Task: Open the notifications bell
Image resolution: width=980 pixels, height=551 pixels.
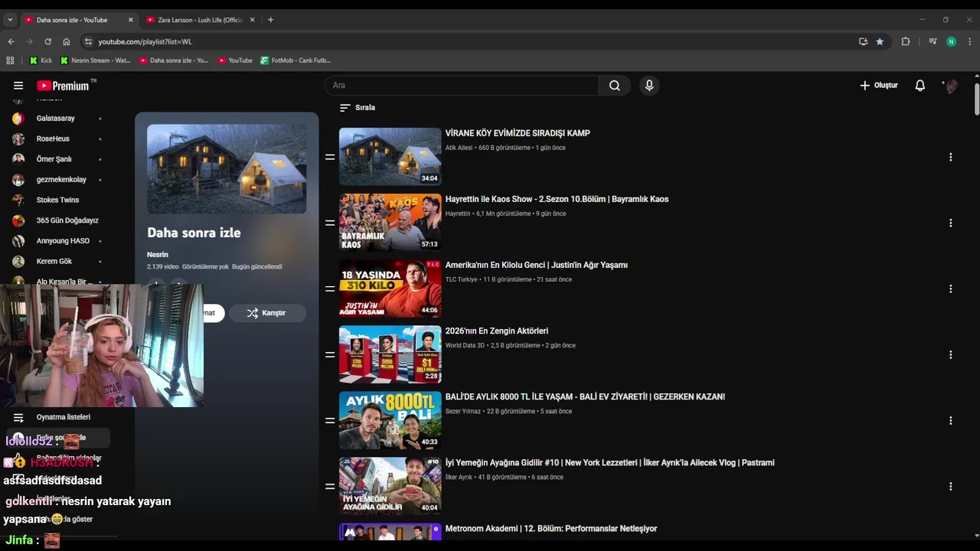Action: coord(920,86)
